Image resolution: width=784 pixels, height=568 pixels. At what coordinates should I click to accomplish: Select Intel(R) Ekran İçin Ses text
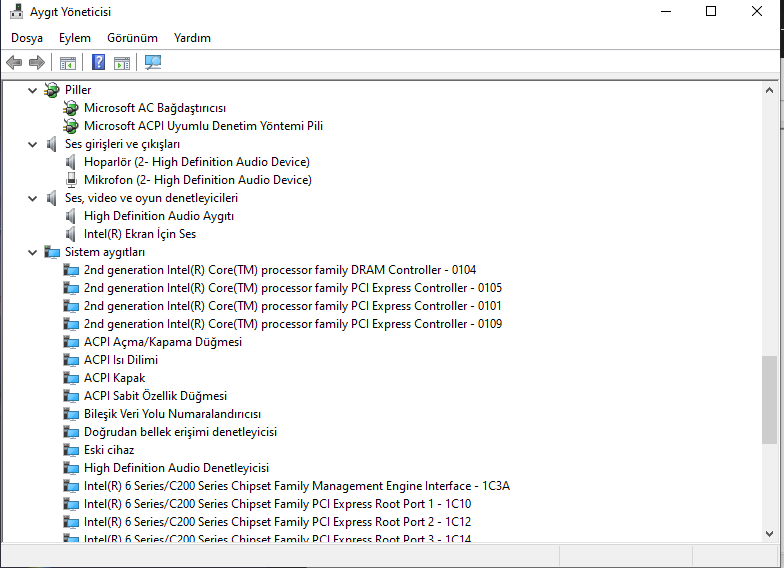coord(140,234)
